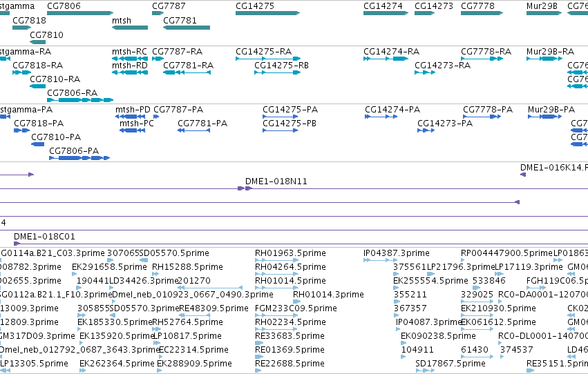
Task: Select the CG14273 gene arrow
Action: [x=424, y=13]
